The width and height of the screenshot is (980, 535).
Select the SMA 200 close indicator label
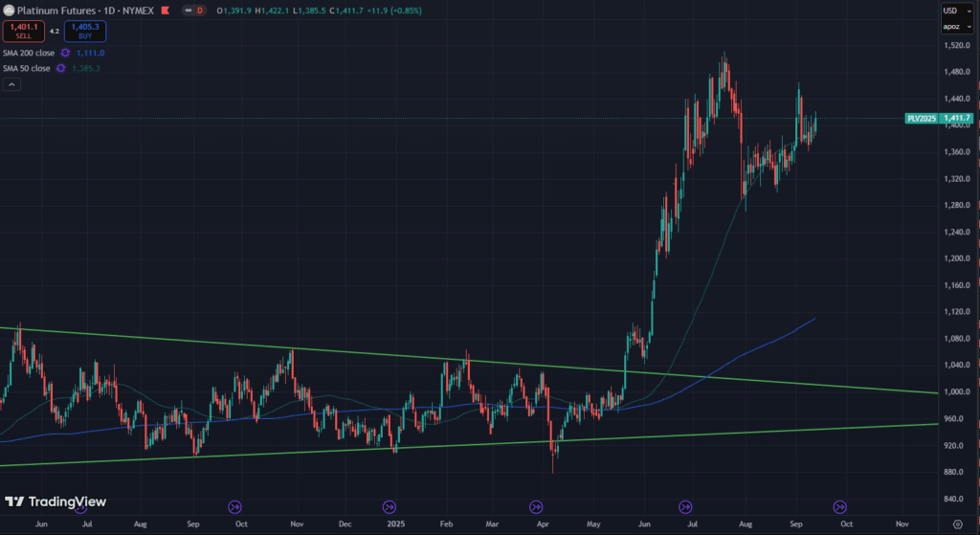[x=29, y=54]
